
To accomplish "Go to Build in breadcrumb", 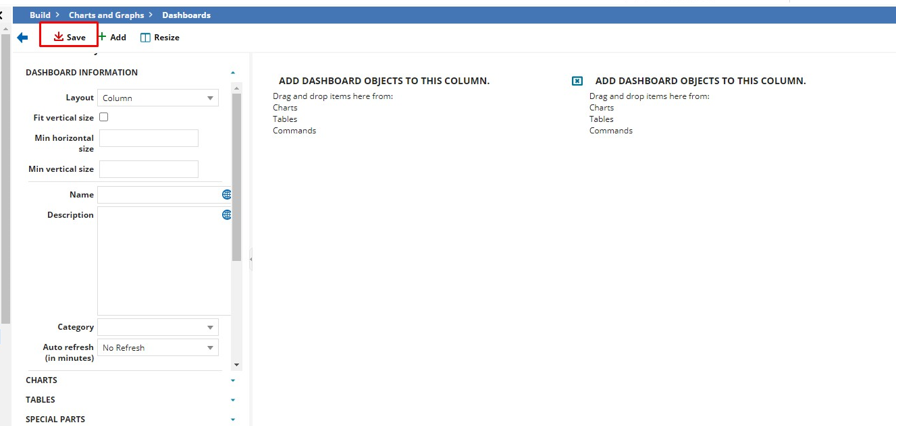I will [x=40, y=15].
